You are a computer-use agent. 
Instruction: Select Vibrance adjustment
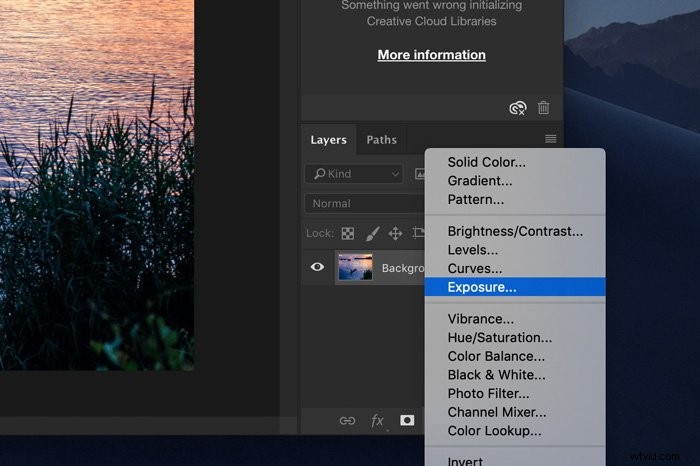(515, 319)
